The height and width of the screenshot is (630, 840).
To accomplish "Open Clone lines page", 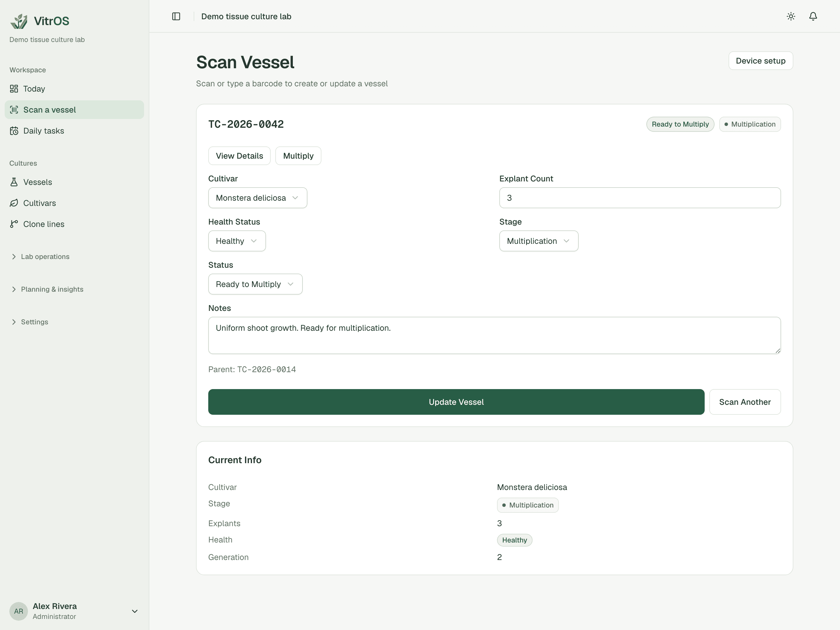I will (74, 224).
